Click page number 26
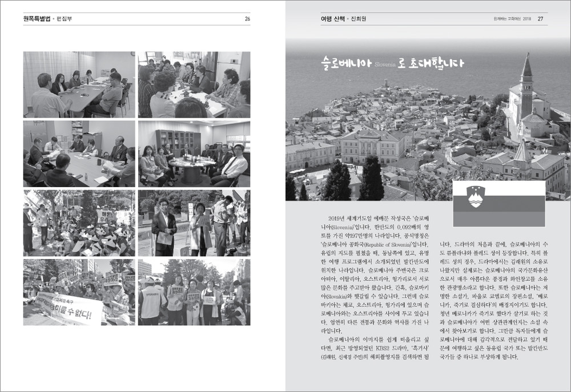The height and width of the screenshot is (392, 571). (x=247, y=19)
